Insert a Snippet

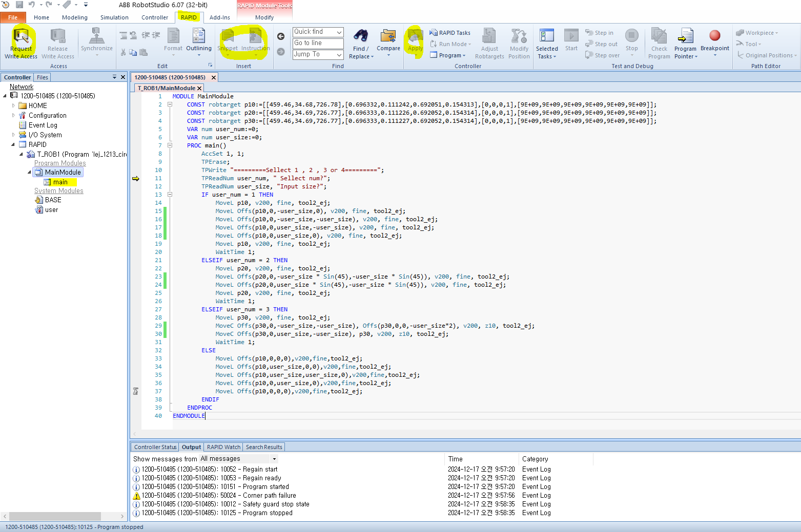tap(228, 36)
